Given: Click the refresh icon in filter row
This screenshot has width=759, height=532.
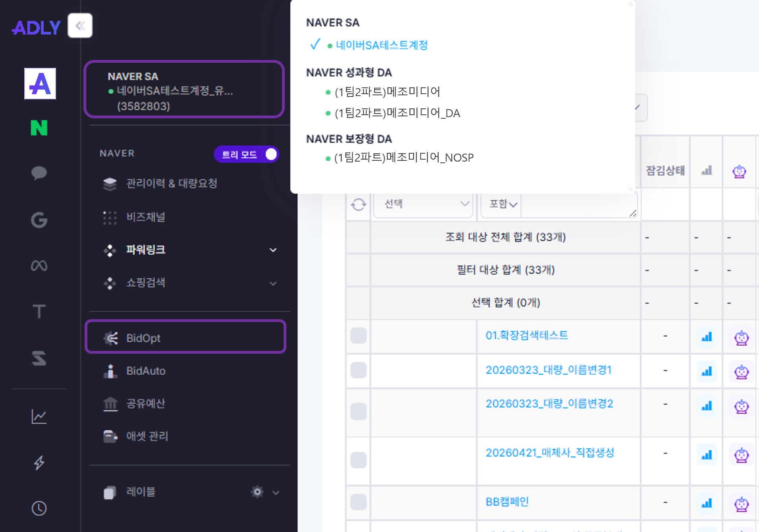Looking at the screenshot, I should pos(358,204).
